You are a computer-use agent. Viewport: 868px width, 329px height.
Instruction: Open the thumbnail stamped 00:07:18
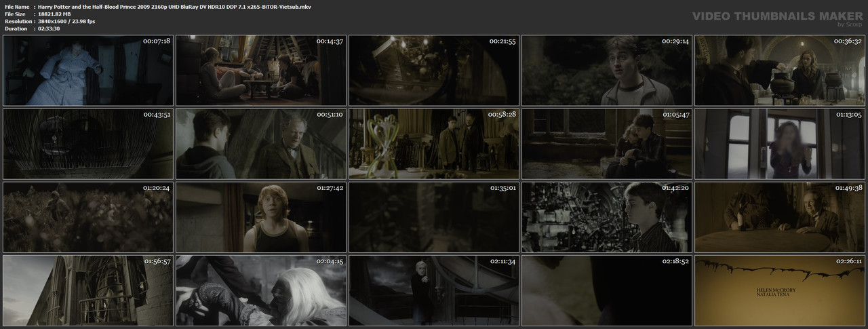click(88, 71)
